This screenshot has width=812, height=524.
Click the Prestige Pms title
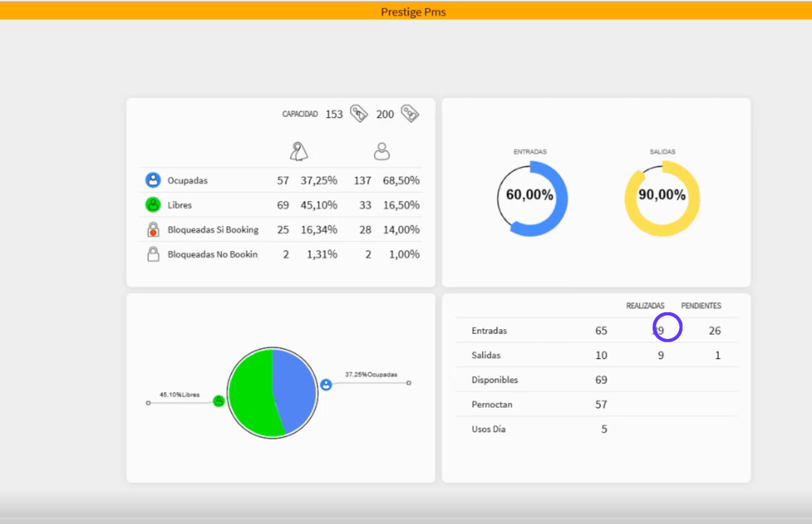[414, 12]
